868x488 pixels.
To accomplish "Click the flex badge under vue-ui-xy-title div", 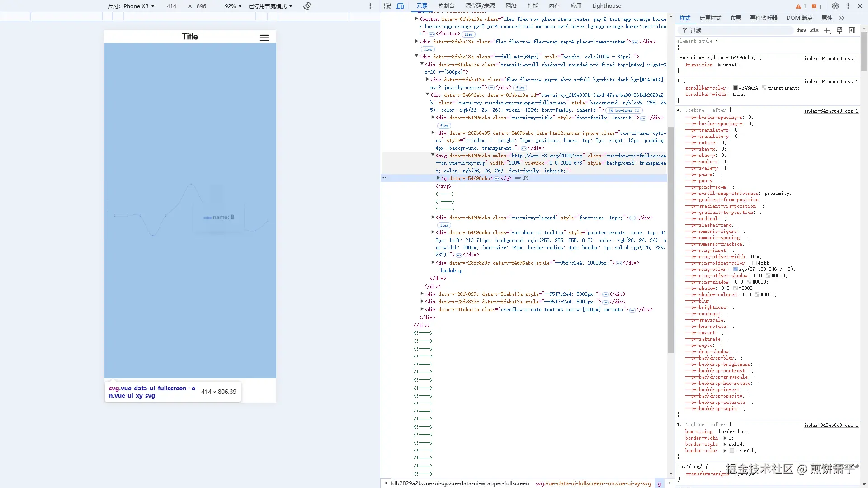I will pos(444,126).
